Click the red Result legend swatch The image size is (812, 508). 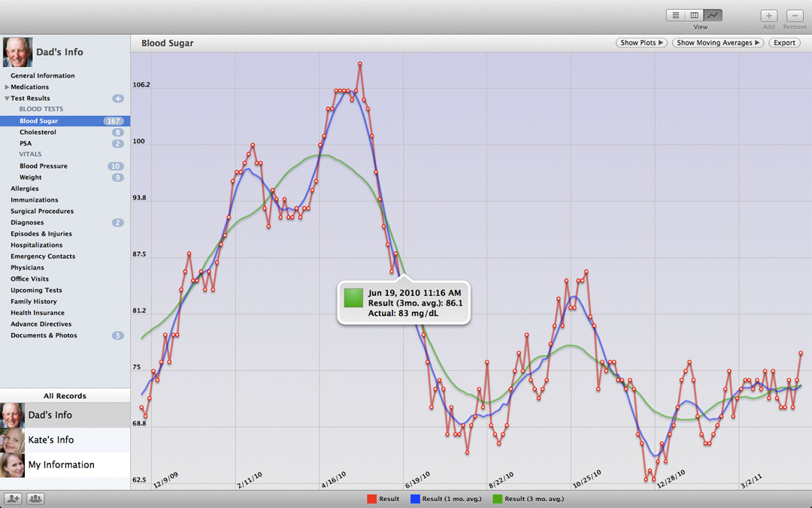371,499
